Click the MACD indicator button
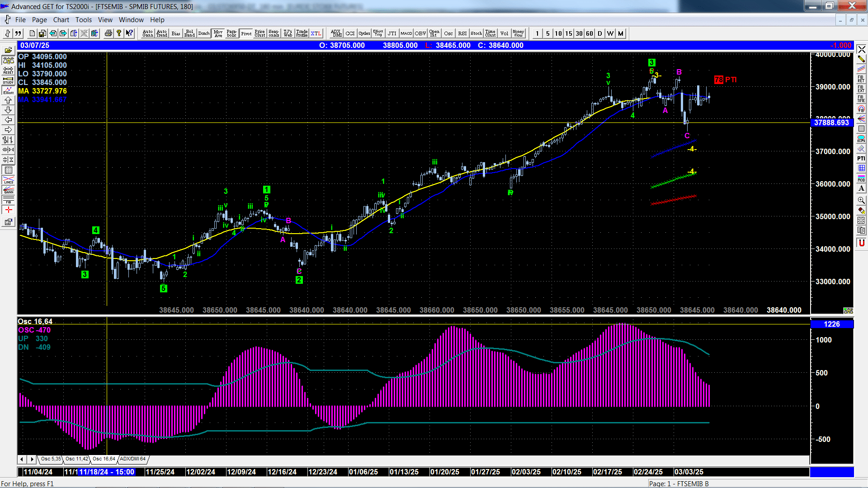 pyautogui.click(x=406, y=33)
